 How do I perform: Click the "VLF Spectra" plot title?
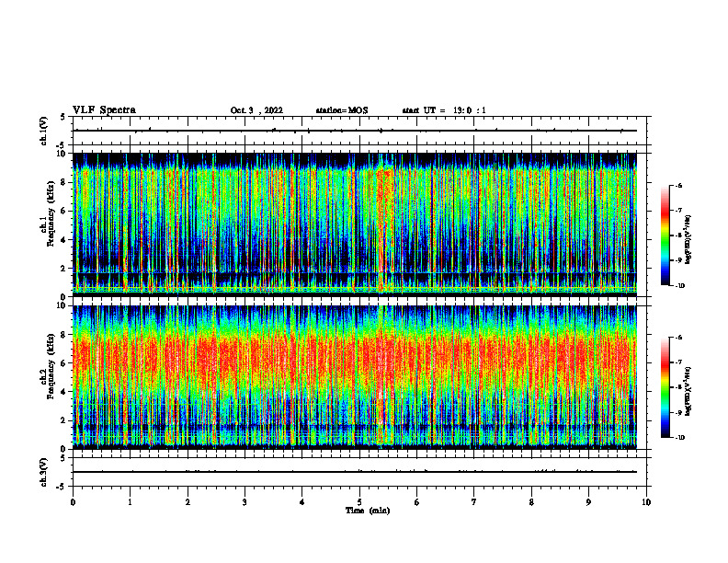(104, 110)
